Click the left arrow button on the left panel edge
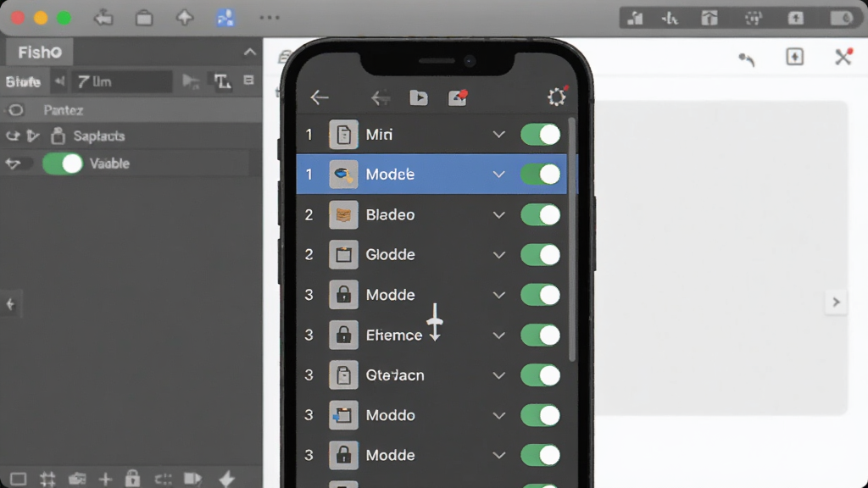 [x=10, y=304]
